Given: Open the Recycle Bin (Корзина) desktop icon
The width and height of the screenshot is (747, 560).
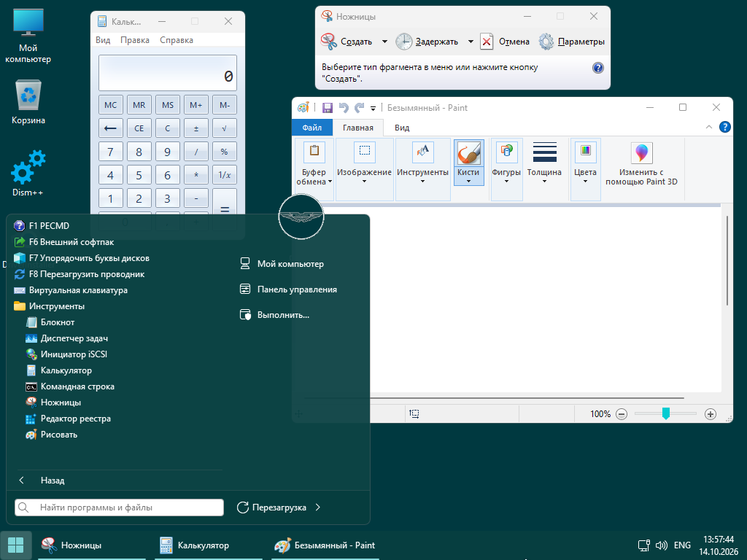Looking at the screenshot, I should point(28,103).
